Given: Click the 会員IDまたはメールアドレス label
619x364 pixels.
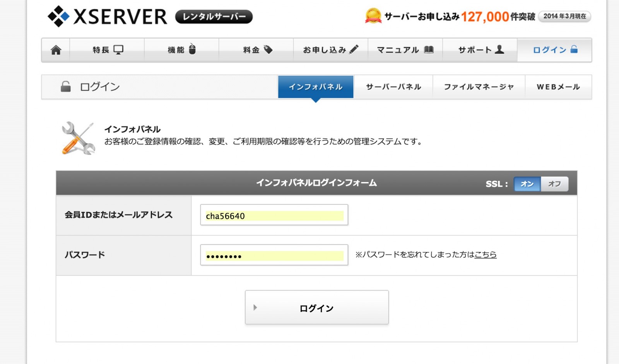Looking at the screenshot, I should 118,215.
